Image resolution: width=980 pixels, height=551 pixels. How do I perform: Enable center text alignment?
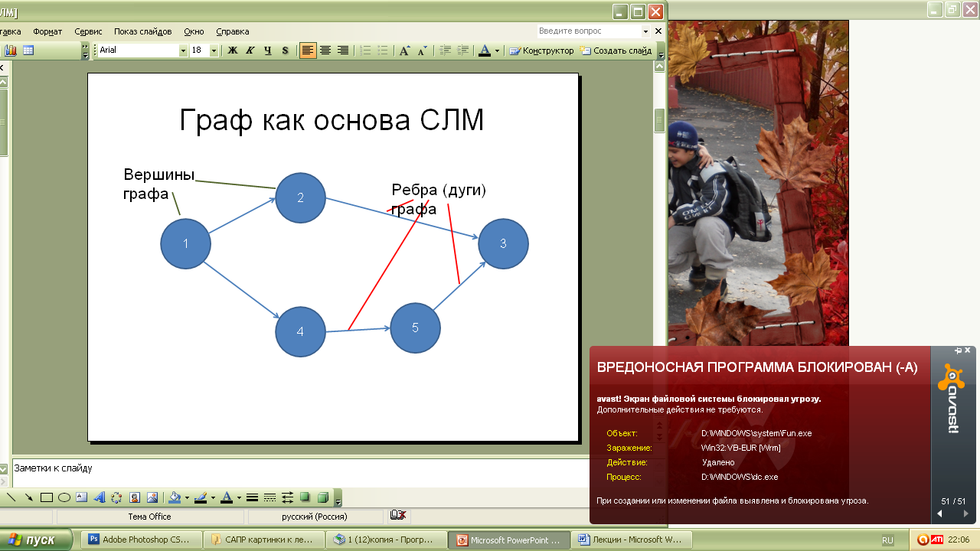coord(325,51)
